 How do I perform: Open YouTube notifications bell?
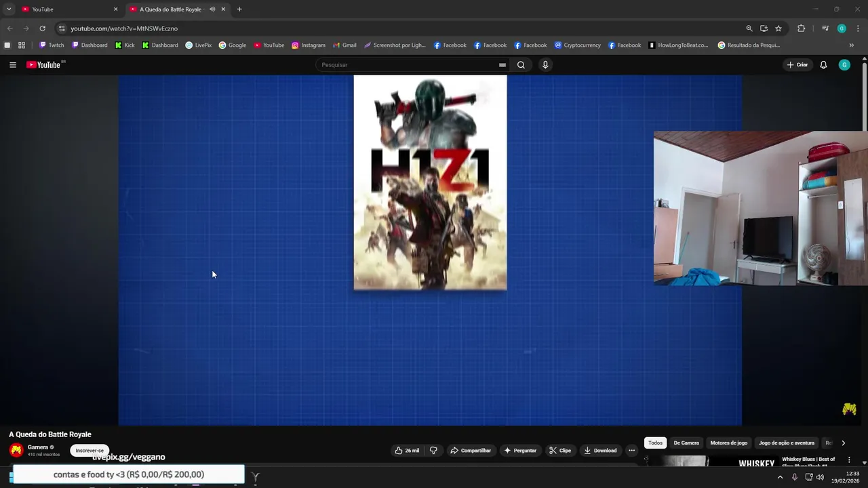tap(823, 65)
